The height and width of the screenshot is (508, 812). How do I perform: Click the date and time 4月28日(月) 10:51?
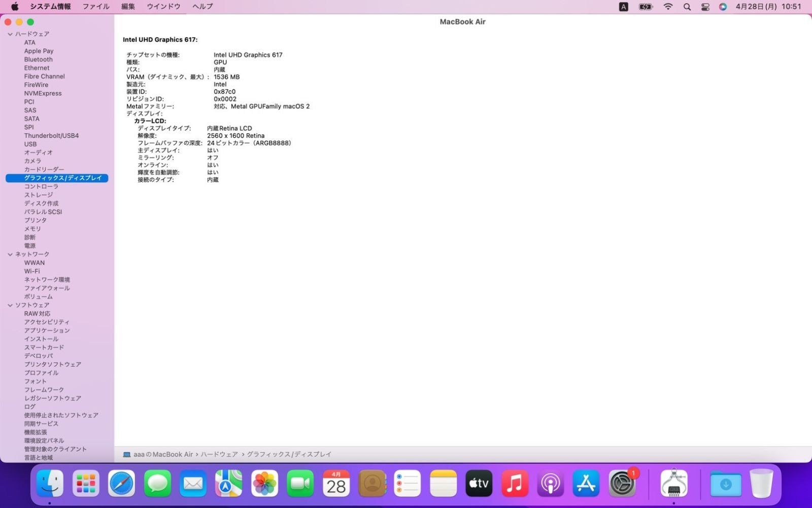coord(768,7)
